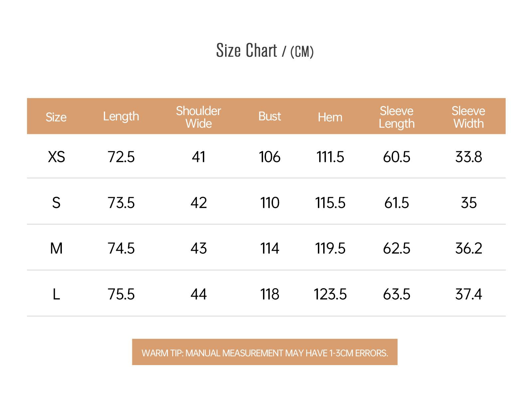532x399 pixels.
Task: Select the L hem value 123.5
Action: pos(330,294)
